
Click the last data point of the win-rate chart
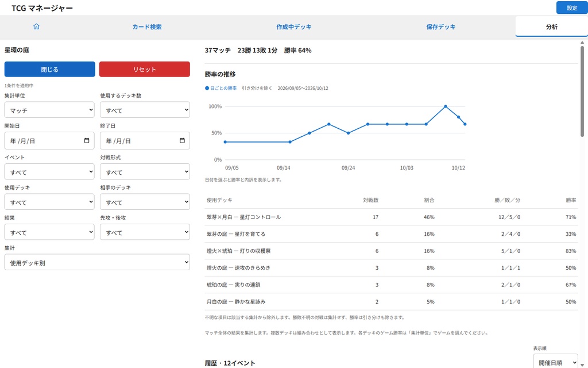tap(465, 124)
